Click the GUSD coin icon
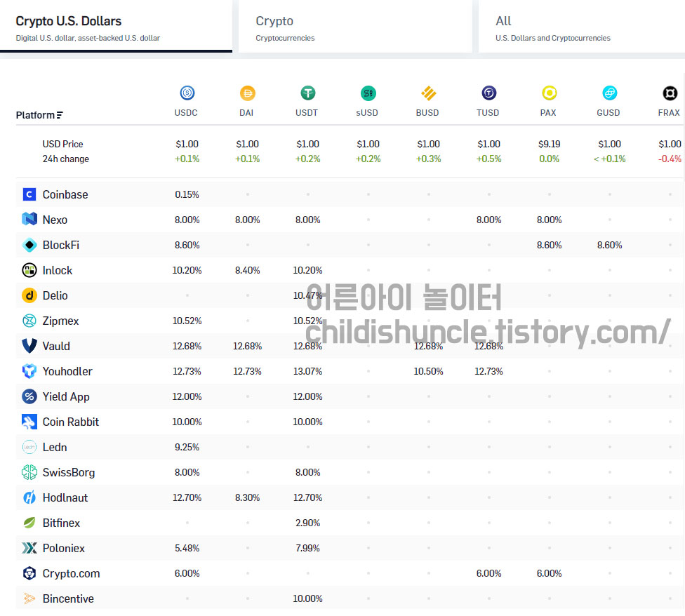 609,93
